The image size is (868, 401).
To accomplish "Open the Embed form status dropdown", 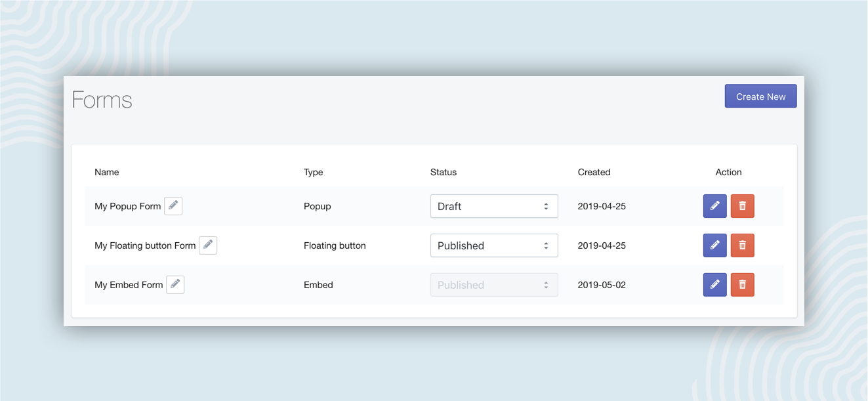I will coord(494,285).
